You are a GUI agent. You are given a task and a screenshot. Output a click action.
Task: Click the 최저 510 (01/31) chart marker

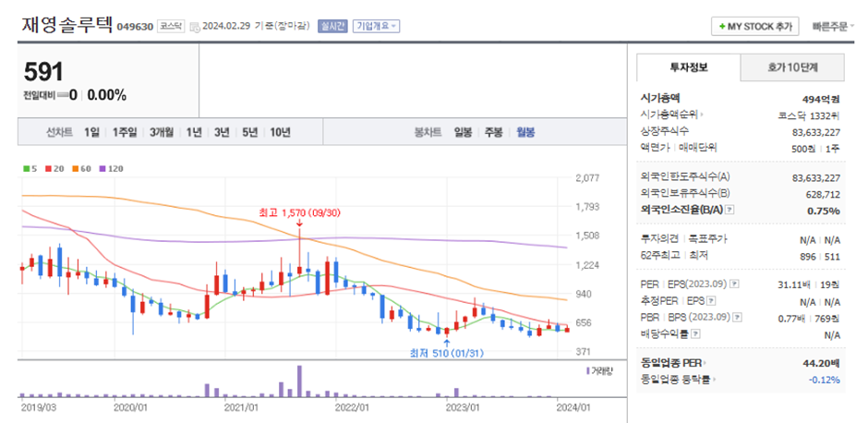coord(446,352)
